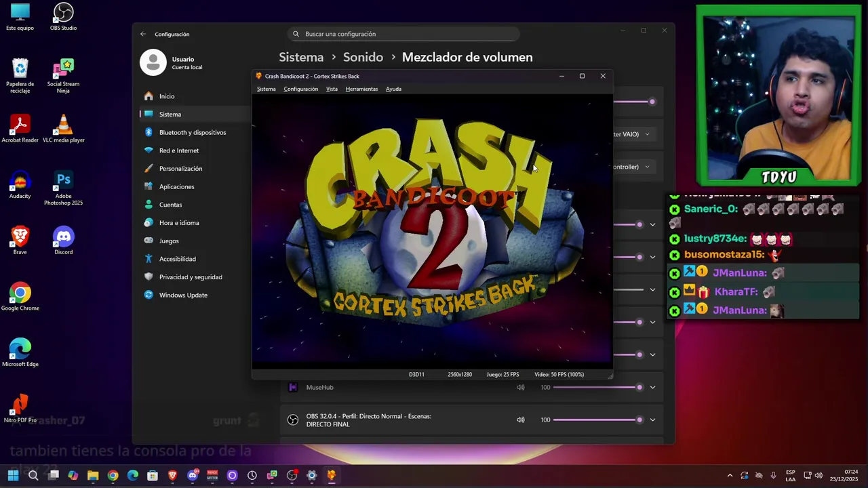Open Configuración menu in emulator window

301,89
